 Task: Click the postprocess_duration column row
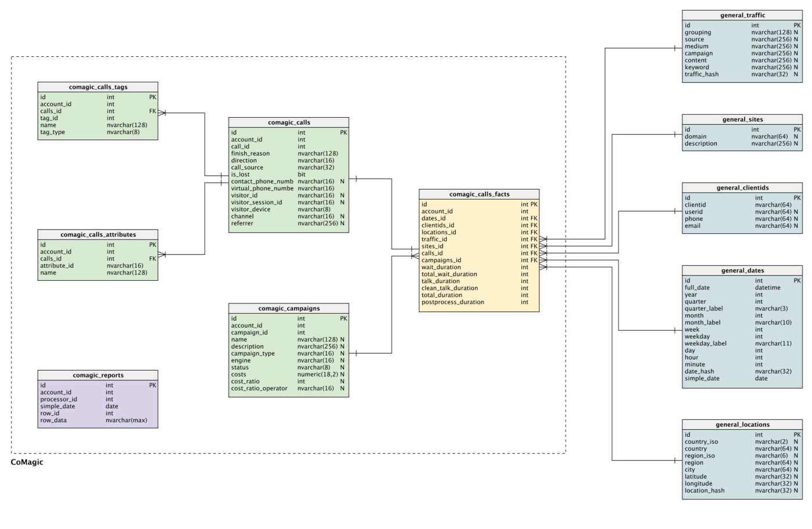(x=479, y=302)
